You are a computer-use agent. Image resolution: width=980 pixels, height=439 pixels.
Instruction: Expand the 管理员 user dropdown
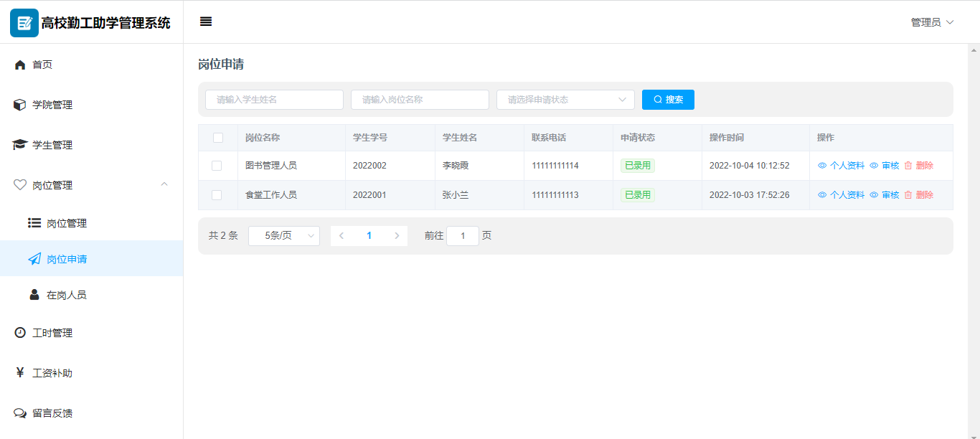(932, 22)
